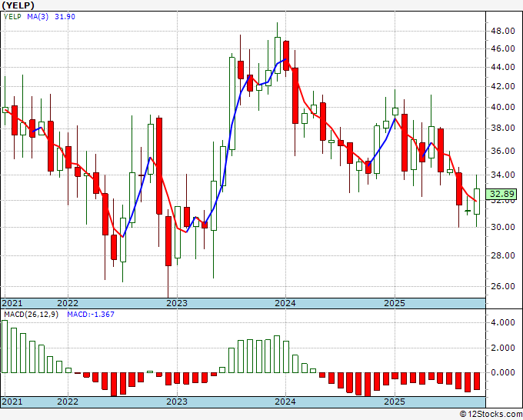Click the 34.00 price axis label
This screenshot has width=523, height=420.
point(502,175)
